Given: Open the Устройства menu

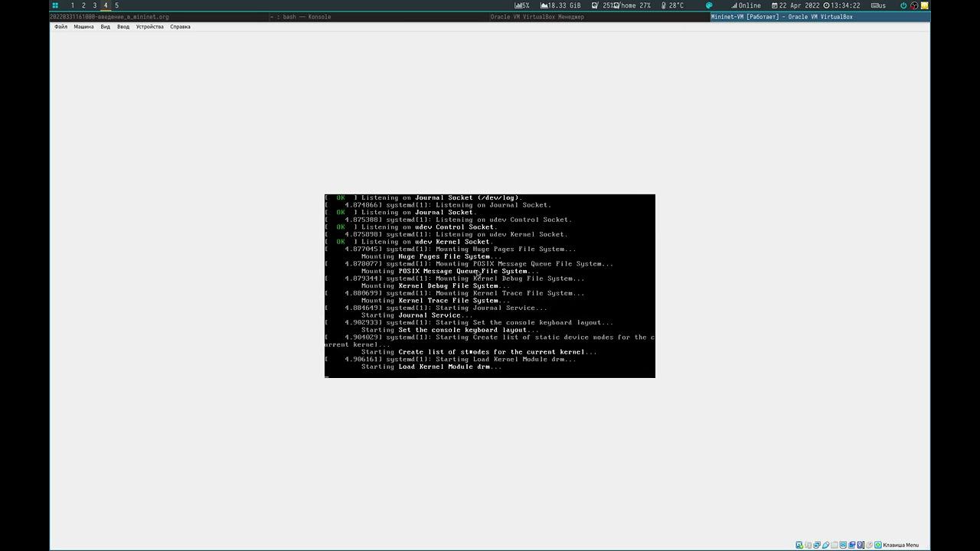Looking at the screenshot, I should click(x=149, y=27).
